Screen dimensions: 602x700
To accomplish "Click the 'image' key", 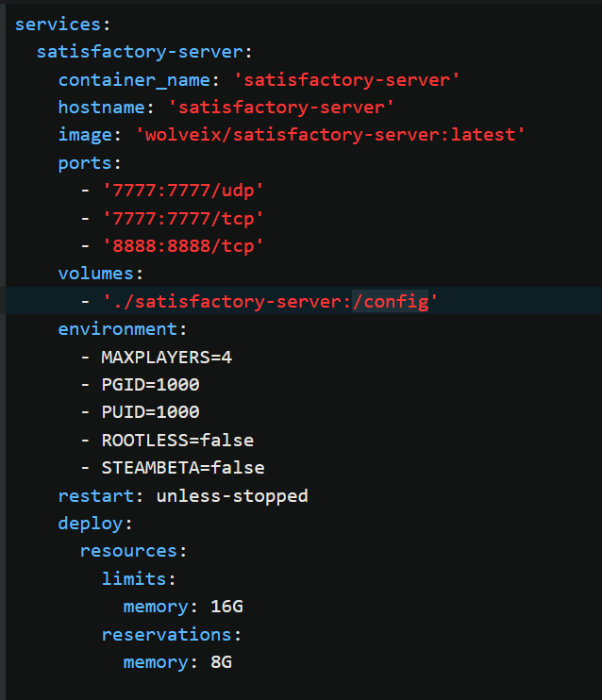I will (85, 135).
